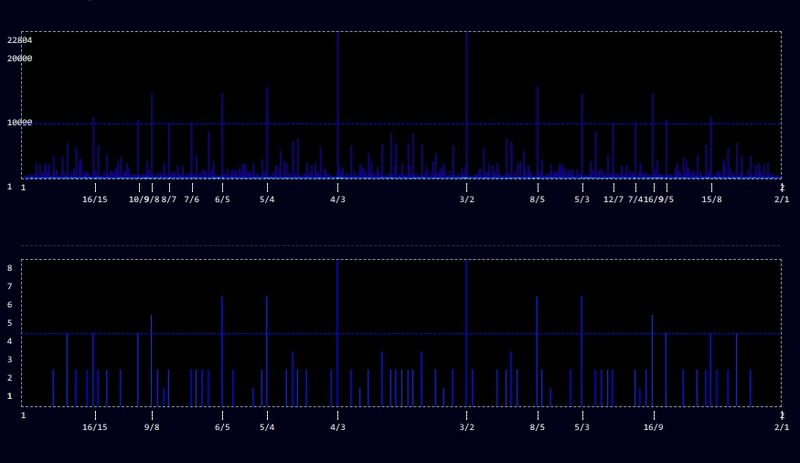The image size is (800, 463).
Task: Select the 2/1 label in top chart
Action: pyautogui.click(x=782, y=199)
